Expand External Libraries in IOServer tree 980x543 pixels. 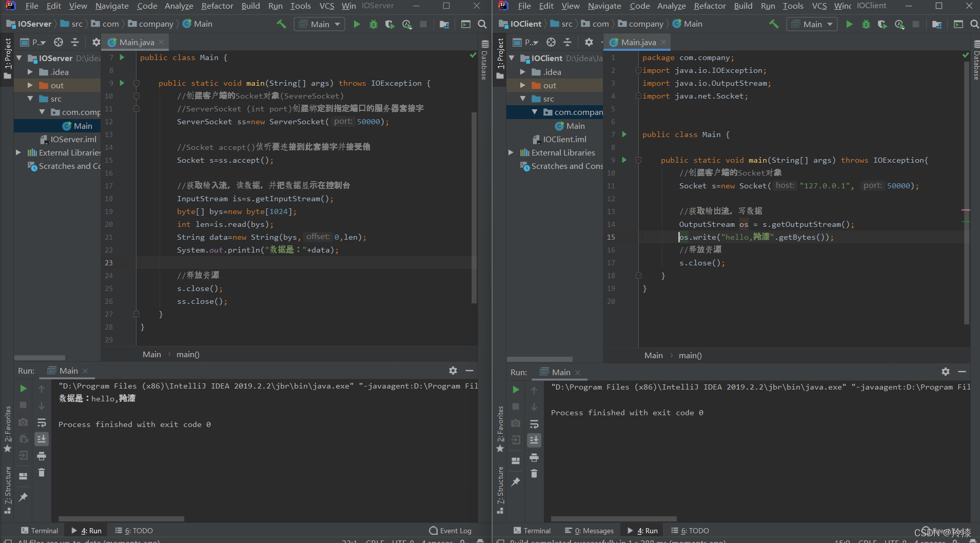coord(18,152)
